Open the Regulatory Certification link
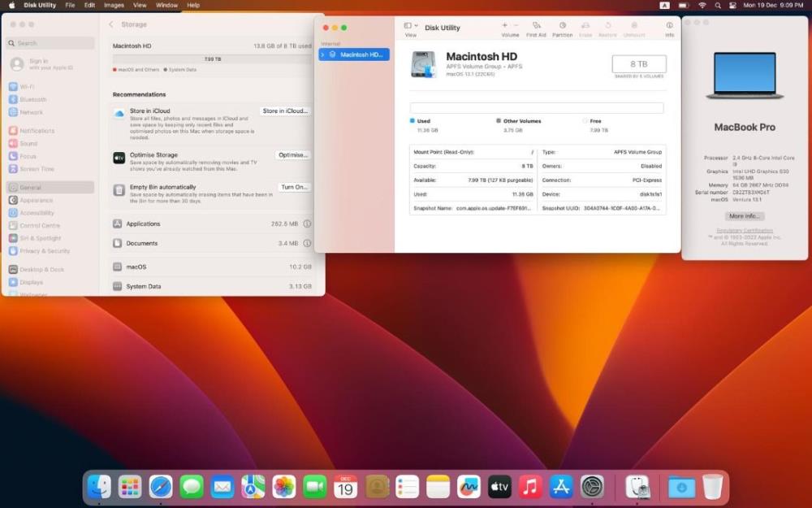812x508 pixels. coord(745,230)
